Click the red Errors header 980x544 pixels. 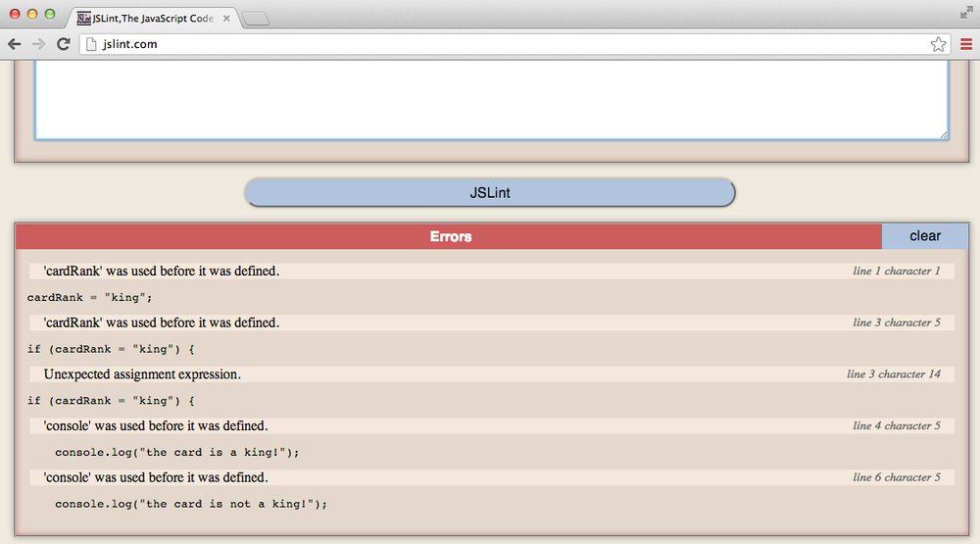coord(449,236)
